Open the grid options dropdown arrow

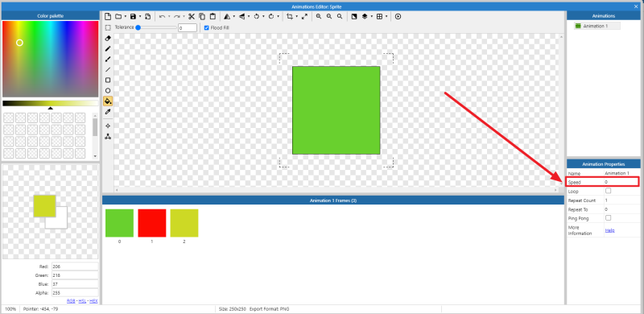[386, 16]
